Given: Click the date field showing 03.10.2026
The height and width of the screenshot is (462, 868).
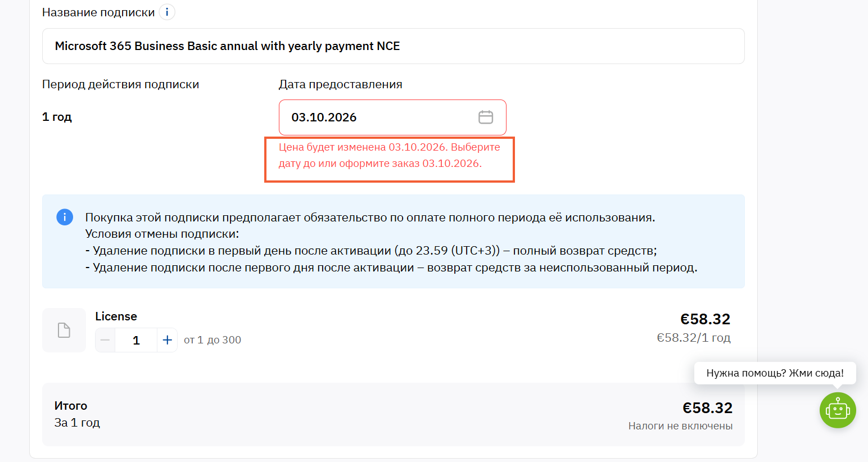Looking at the screenshot, I should point(392,117).
